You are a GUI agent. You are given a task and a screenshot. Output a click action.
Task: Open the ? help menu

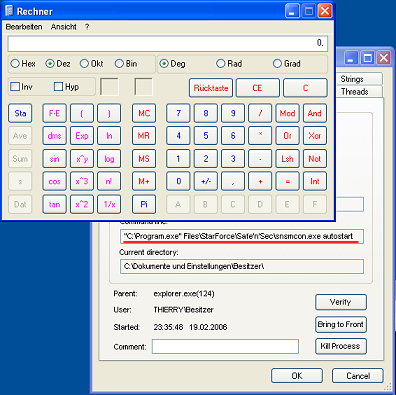87,27
